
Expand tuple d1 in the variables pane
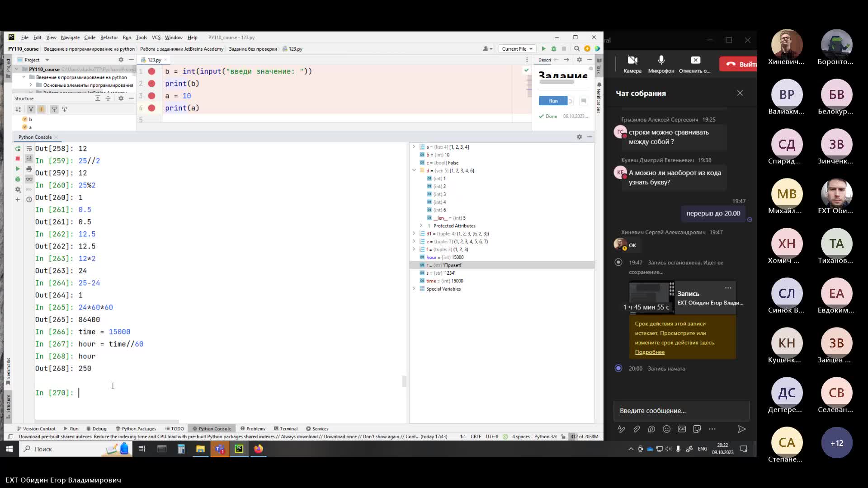tap(414, 234)
